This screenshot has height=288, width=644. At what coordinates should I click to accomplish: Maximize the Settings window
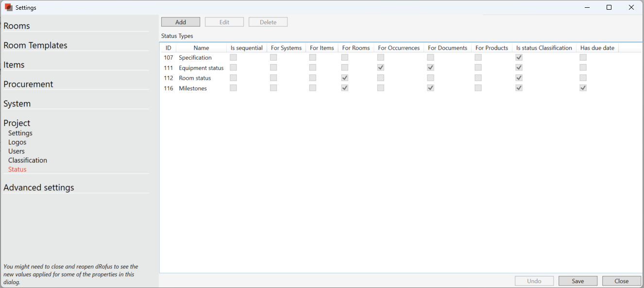609,7
